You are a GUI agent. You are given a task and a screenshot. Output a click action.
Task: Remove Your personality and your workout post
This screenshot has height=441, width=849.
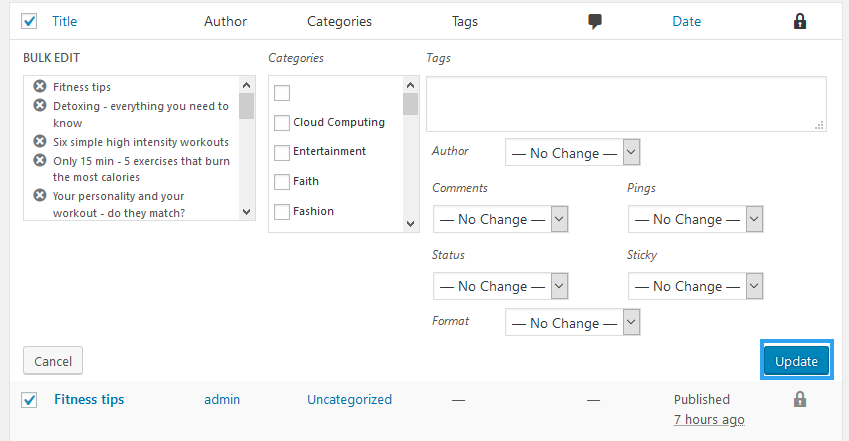tap(40, 195)
